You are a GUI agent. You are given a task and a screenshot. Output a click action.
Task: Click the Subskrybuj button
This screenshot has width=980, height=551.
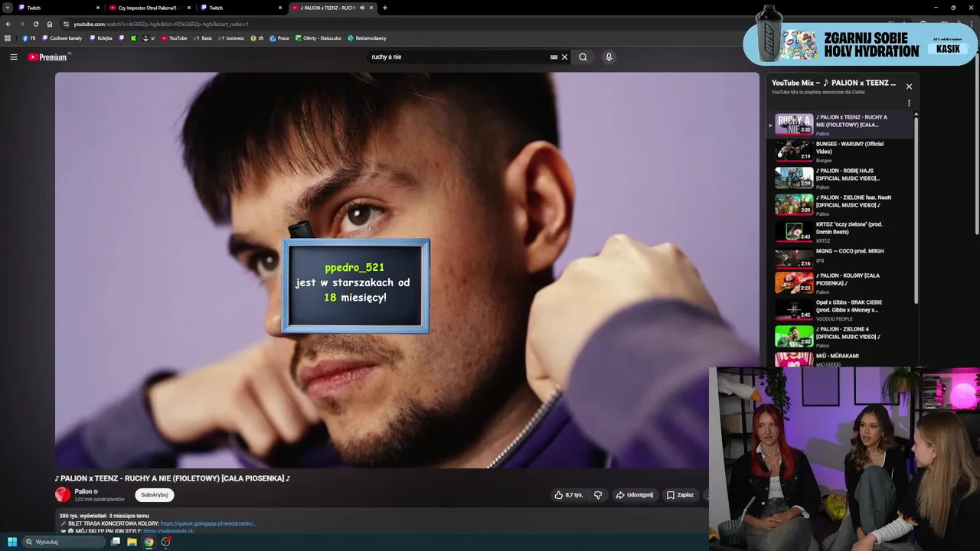click(x=155, y=495)
